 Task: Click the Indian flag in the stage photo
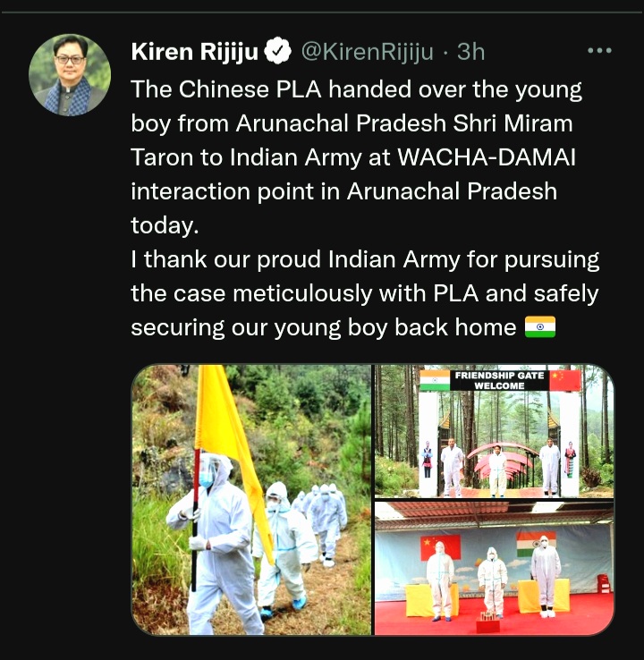coord(537,544)
